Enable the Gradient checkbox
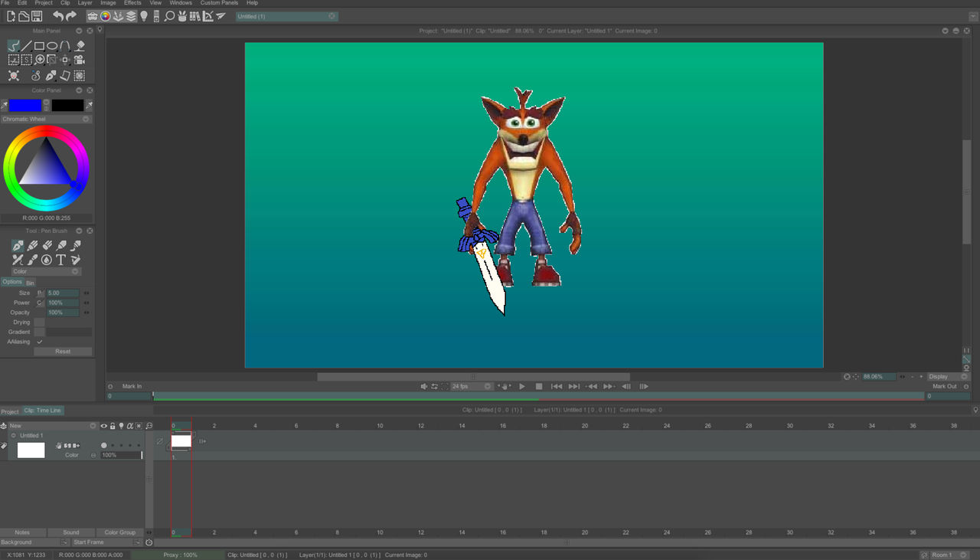Image resolution: width=980 pixels, height=560 pixels. [x=40, y=332]
